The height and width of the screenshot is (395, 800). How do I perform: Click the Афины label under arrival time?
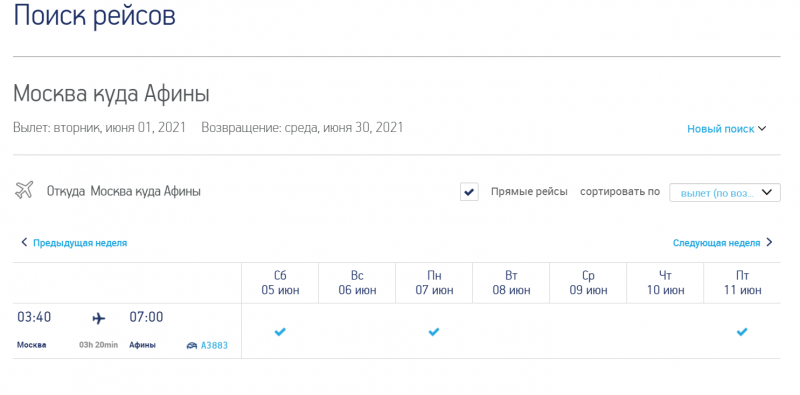click(x=142, y=345)
